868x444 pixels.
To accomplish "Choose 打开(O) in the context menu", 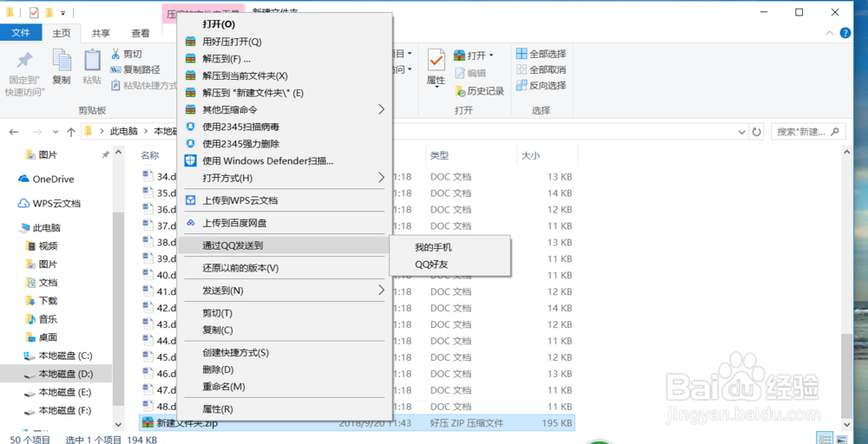I will (285, 23).
